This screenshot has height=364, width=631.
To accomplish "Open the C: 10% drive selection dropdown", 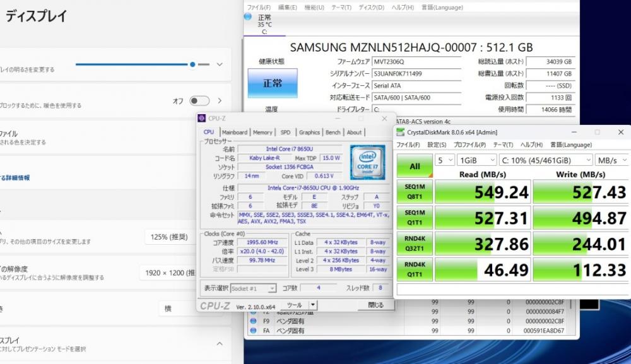I will pos(546,160).
